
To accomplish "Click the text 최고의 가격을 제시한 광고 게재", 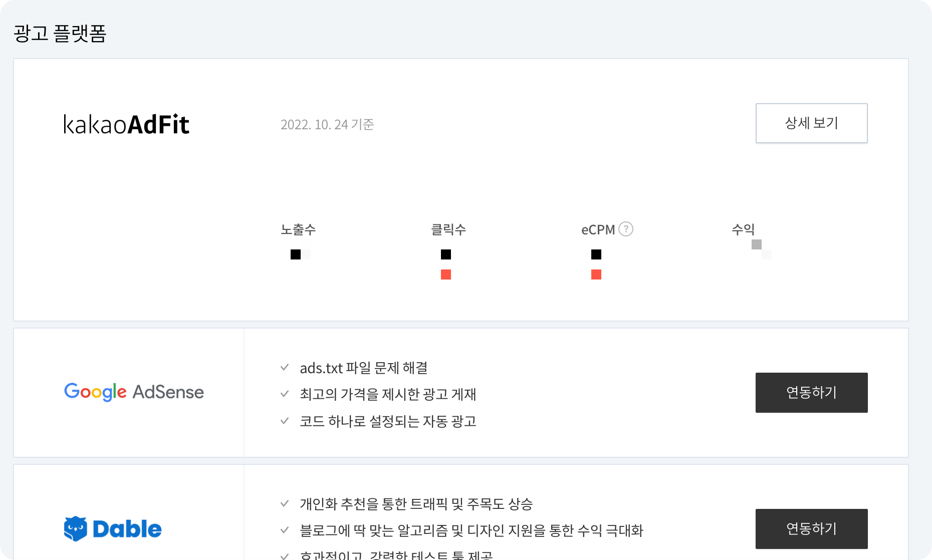I will pos(388,394).
